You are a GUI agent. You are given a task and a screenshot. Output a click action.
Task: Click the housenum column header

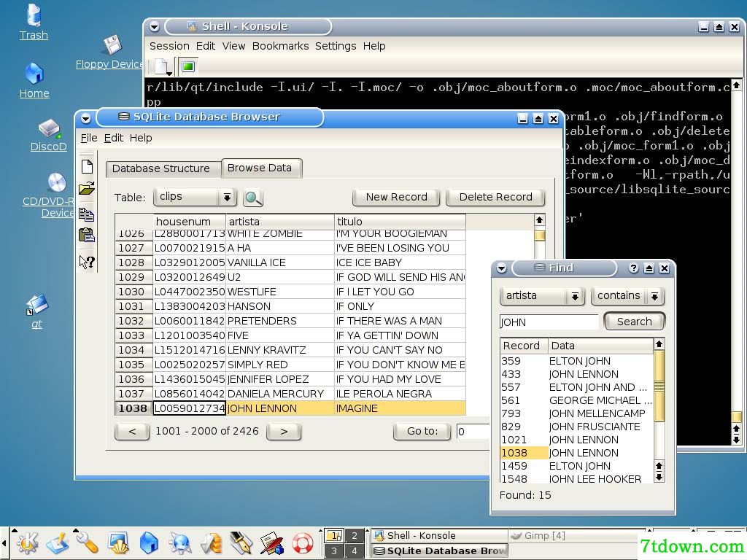pos(190,222)
